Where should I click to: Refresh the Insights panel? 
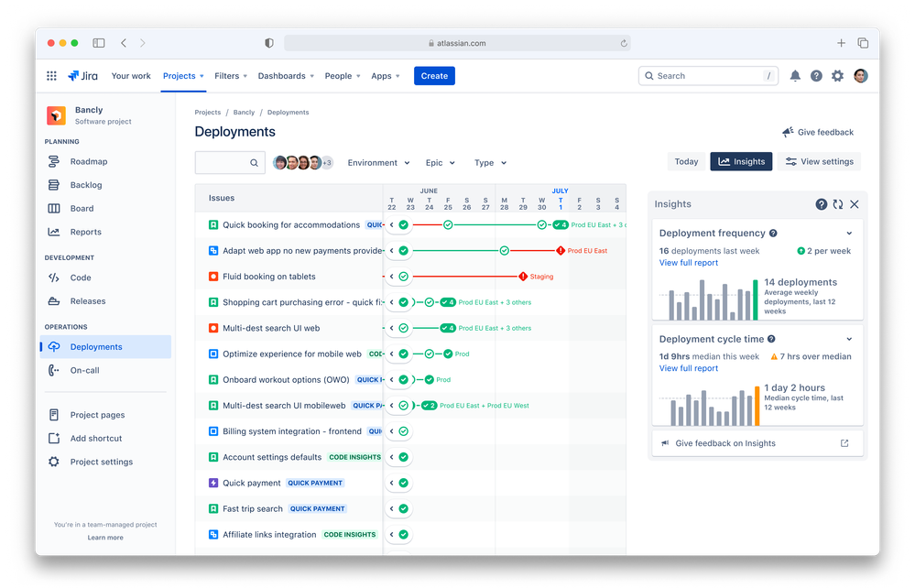[838, 204]
